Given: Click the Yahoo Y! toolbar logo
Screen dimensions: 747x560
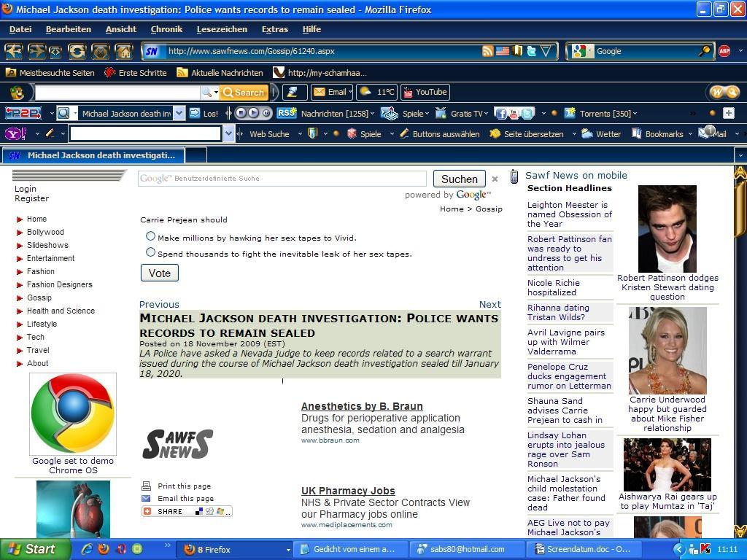Looking at the screenshot, I should pyautogui.click(x=15, y=134).
